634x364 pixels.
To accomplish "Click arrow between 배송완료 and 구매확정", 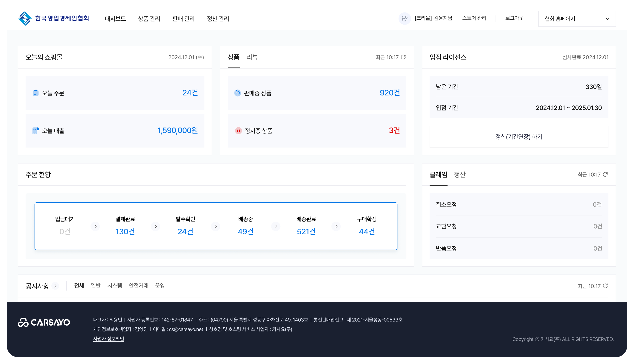I will [x=336, y=226].
